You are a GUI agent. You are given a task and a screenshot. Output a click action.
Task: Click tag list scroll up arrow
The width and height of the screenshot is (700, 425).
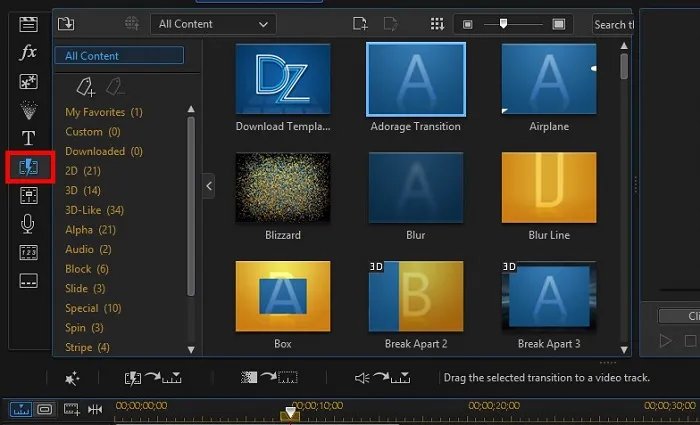click(191, 109)
